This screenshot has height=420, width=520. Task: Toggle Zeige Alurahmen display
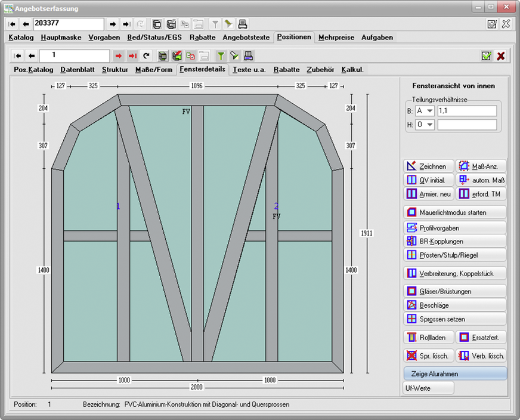click(x=454, y=373)
